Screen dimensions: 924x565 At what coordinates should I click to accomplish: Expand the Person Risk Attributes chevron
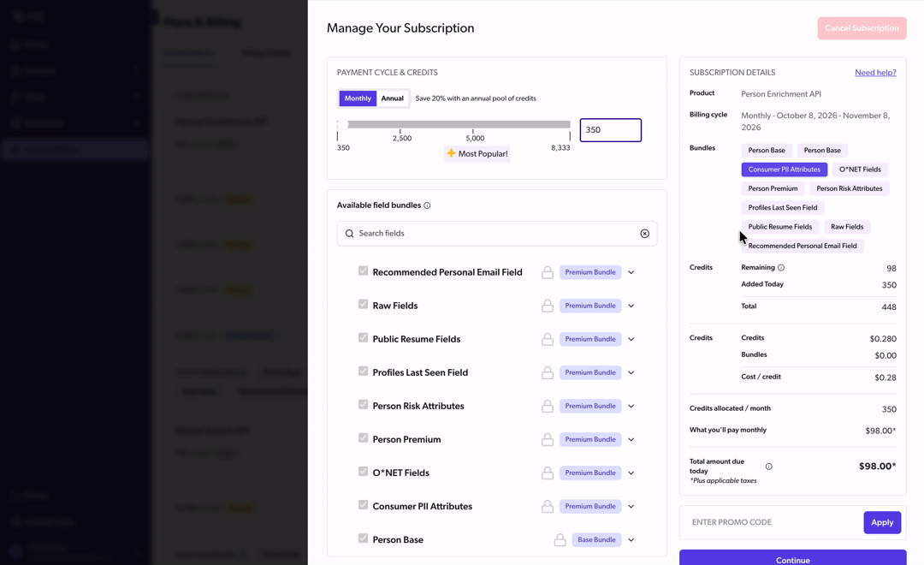[x=631, y=406]
